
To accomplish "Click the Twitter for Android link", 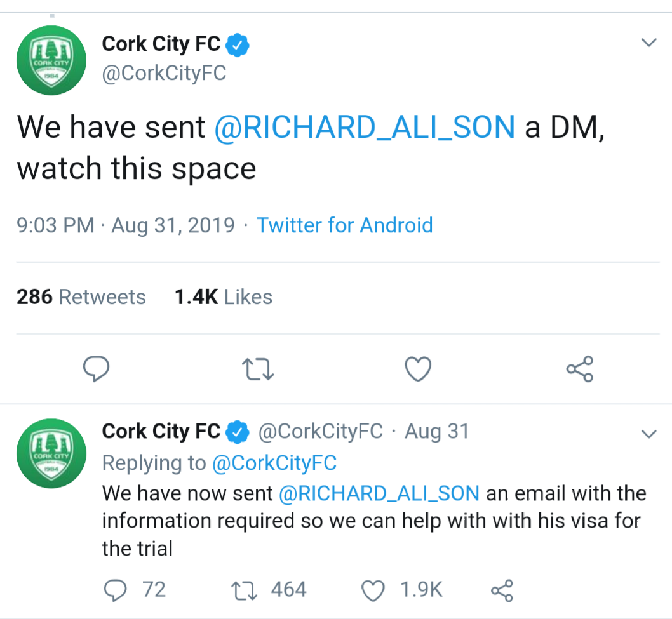I will pyautogui.click(x=344, y=225).
